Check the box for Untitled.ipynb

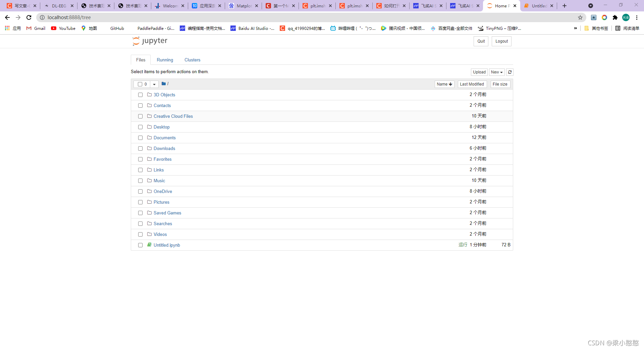[140, 245]
